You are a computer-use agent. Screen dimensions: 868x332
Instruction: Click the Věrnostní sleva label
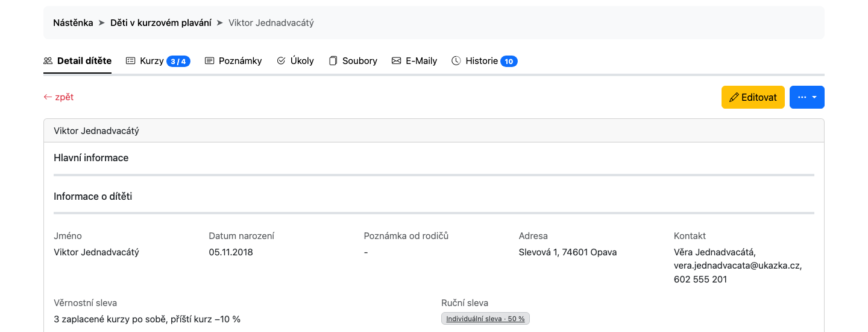(x=85, y=303)
